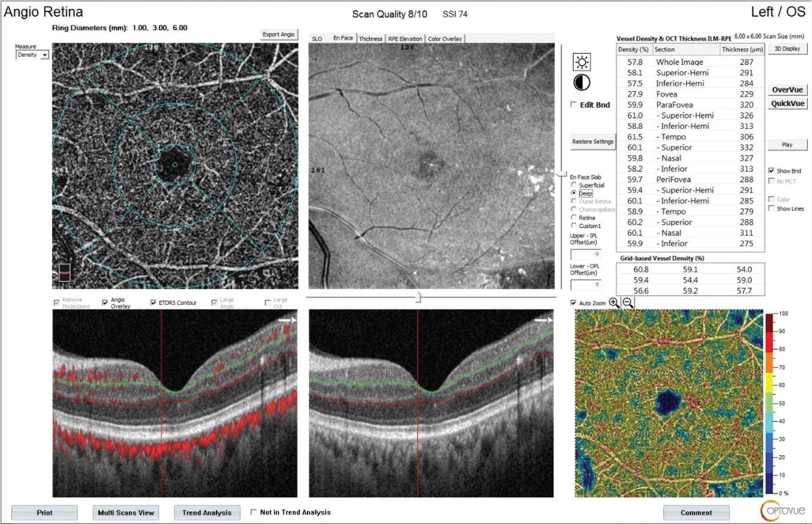Switch to the SLO tab
The image size is (812, 524).
[317, 39]
